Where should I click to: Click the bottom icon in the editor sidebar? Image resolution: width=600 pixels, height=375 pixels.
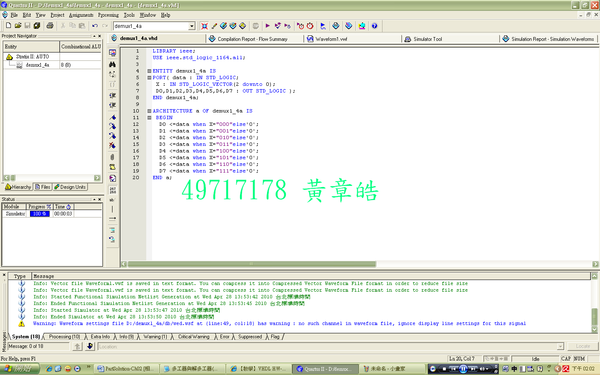point(112,240)
